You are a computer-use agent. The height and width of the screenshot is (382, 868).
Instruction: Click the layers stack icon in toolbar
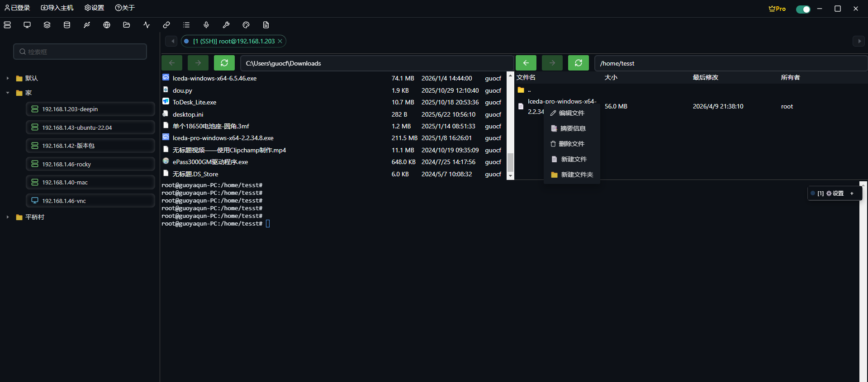pyautogui.click(x=47, y=25)
